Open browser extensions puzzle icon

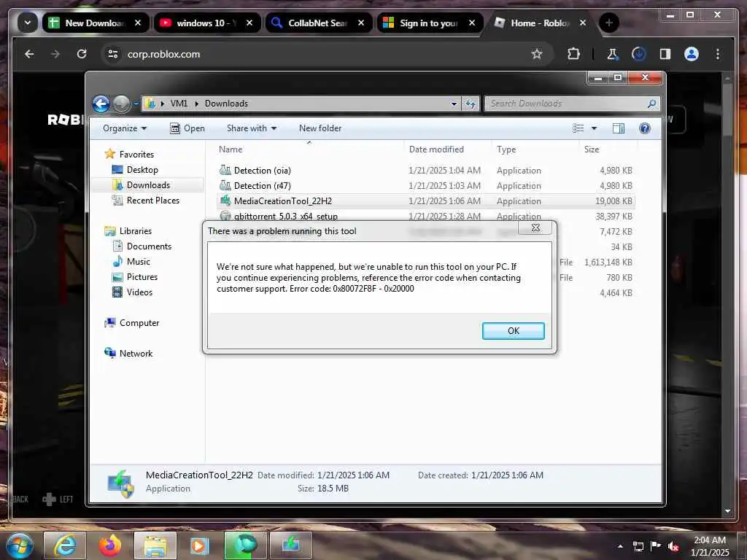pyautogui.click(x=573, y=54)
